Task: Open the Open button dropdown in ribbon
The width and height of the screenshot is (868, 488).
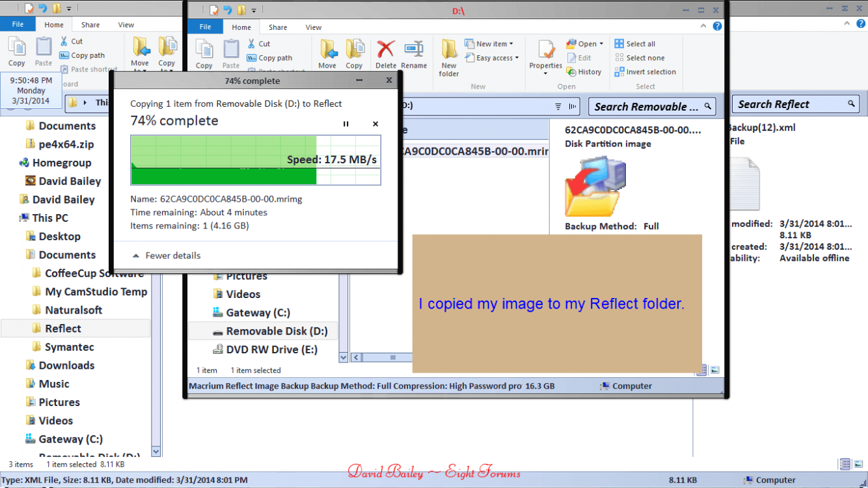Action: (601, 44)
